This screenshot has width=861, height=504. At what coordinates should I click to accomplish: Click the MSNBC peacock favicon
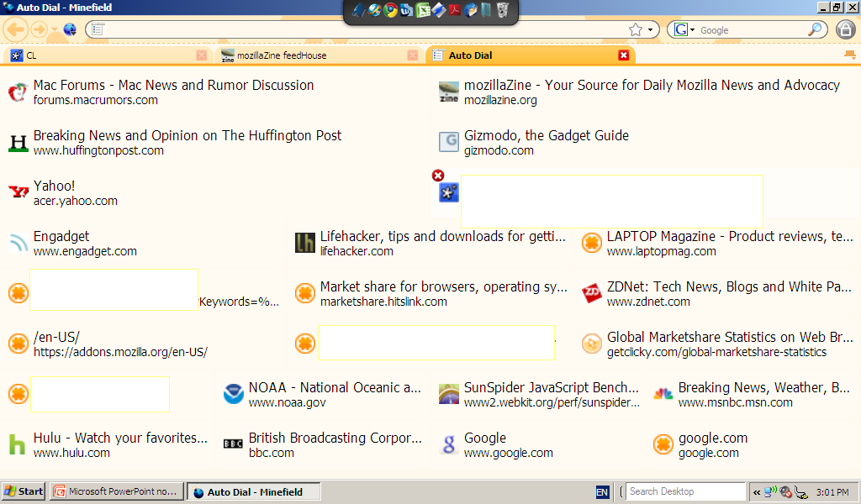tap(663, 394)
